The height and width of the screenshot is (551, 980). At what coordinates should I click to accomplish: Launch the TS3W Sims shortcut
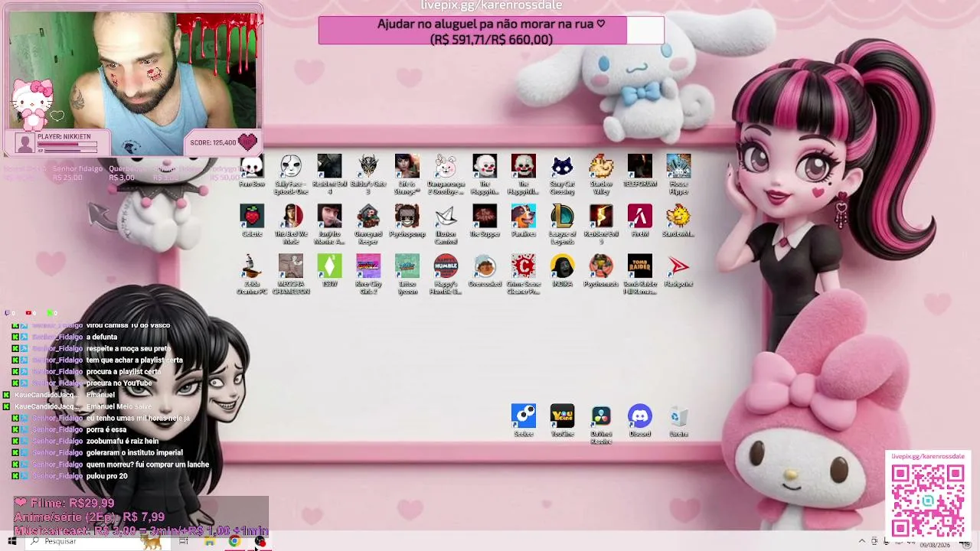(329, 271)
